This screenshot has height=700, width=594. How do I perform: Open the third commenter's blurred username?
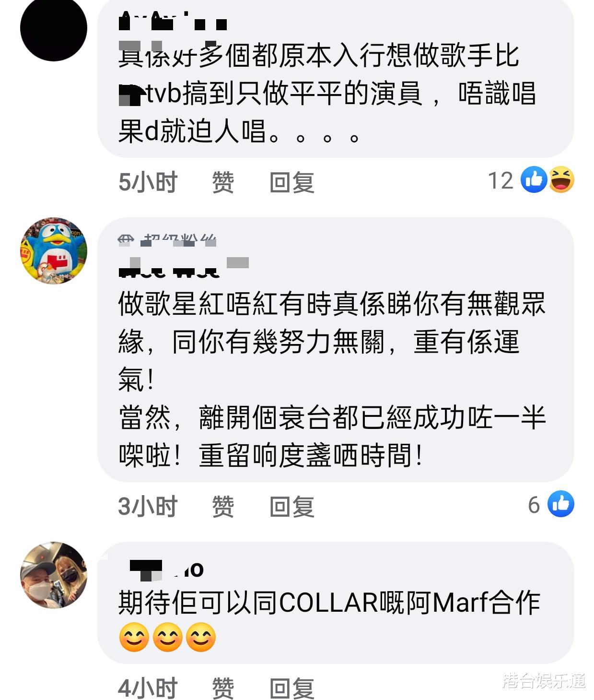click(166, 569)
